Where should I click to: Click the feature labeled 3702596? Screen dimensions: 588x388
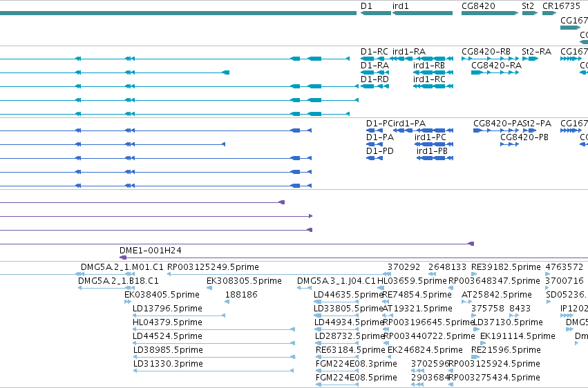click(418, 371)
